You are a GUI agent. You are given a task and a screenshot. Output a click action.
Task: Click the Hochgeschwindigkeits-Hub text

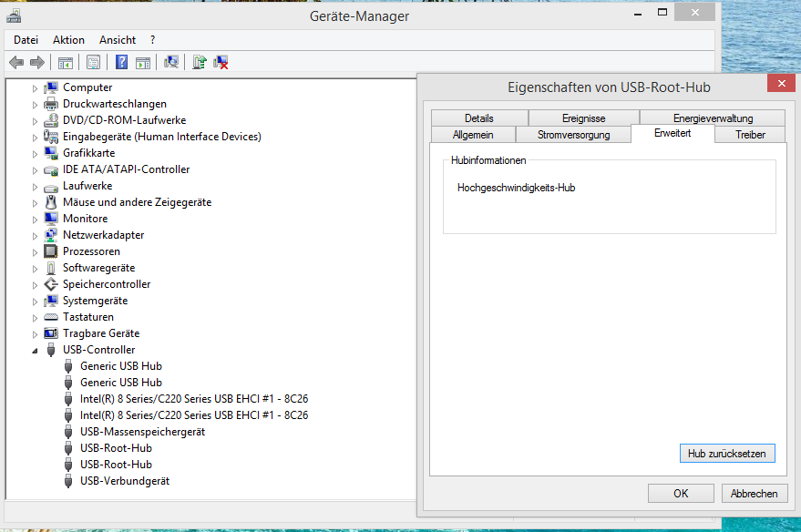coord(517,188)
